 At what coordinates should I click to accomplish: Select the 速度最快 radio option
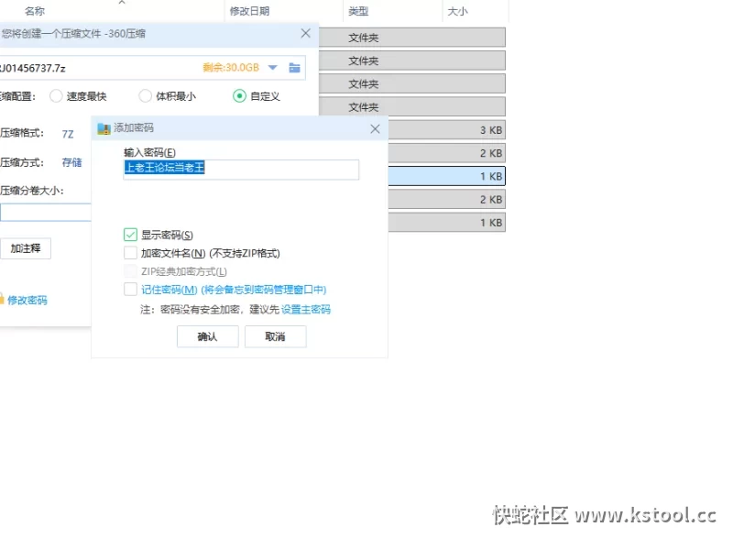coord(56,96)
